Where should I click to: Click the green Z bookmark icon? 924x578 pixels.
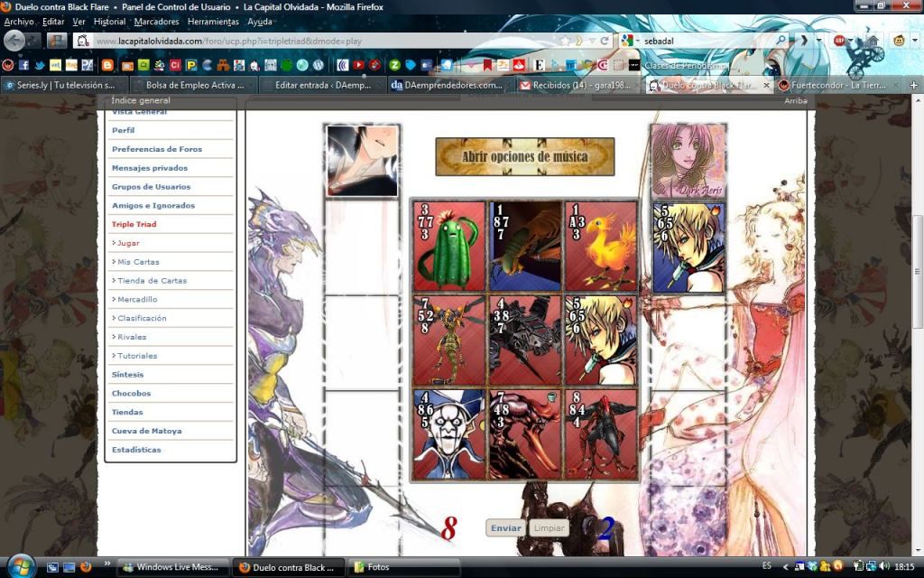394,65
